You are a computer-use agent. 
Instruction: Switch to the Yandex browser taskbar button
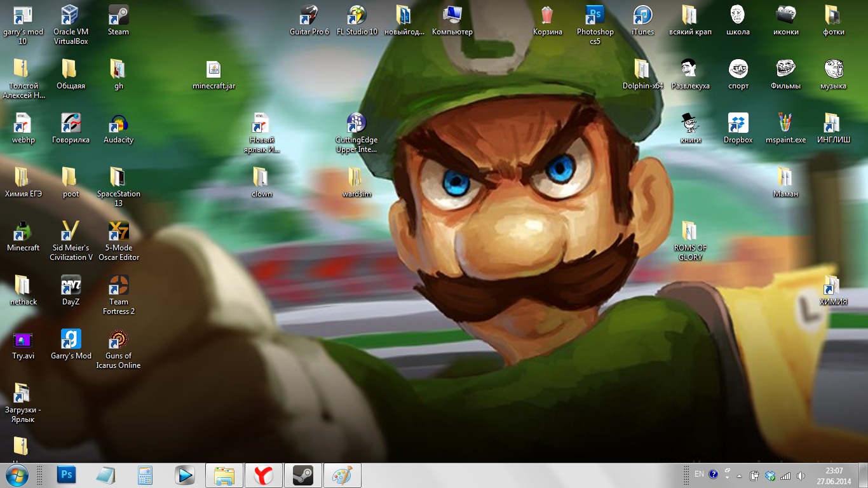tap(264, 475)
